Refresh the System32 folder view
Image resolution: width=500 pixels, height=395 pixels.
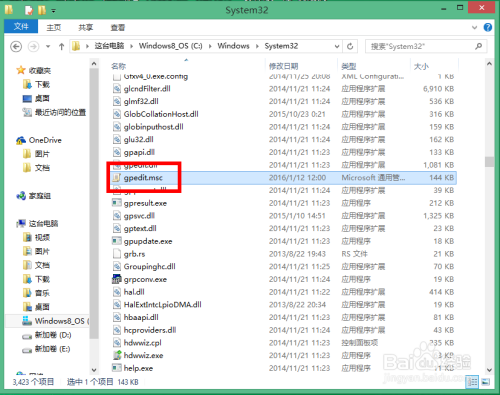350,46
